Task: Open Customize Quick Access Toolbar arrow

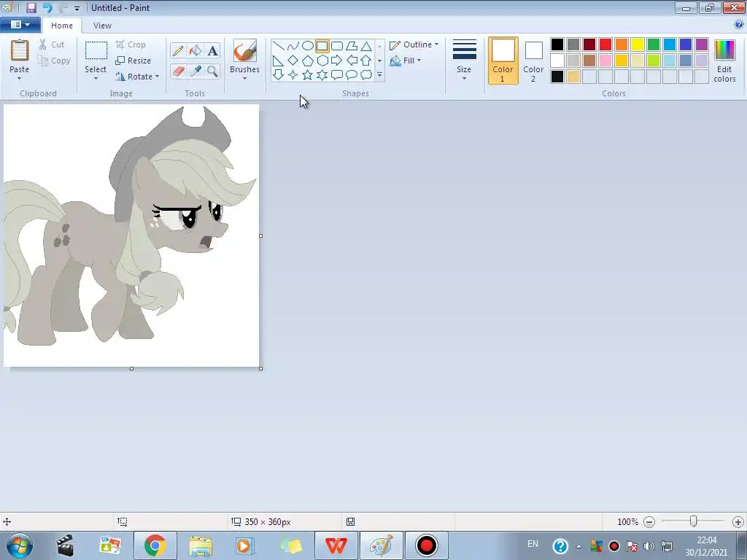Action: click(77, 8)
